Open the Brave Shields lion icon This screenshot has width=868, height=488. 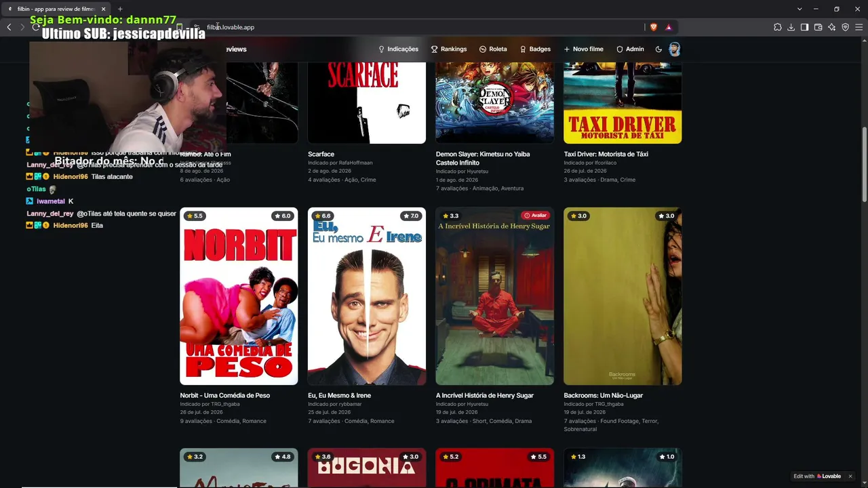tap(654, 27)
